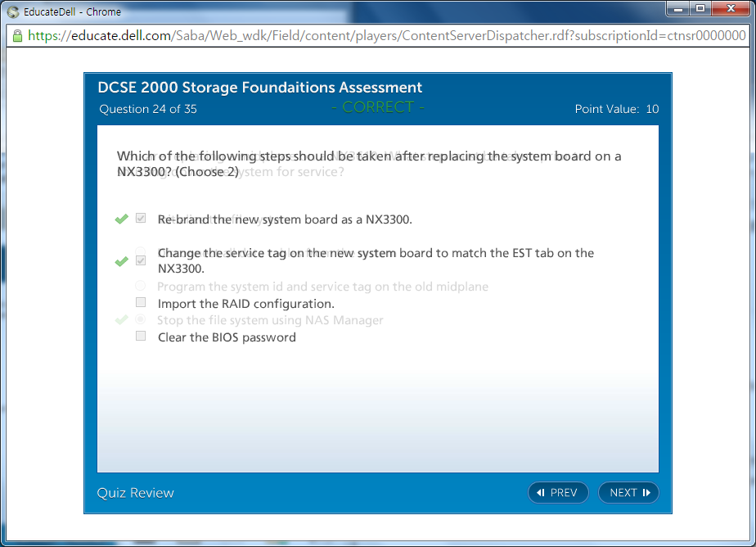756x547 pixels.
Task: Select Stop the file system radio button
Action: pyautogui.click(x=141, y=319)
